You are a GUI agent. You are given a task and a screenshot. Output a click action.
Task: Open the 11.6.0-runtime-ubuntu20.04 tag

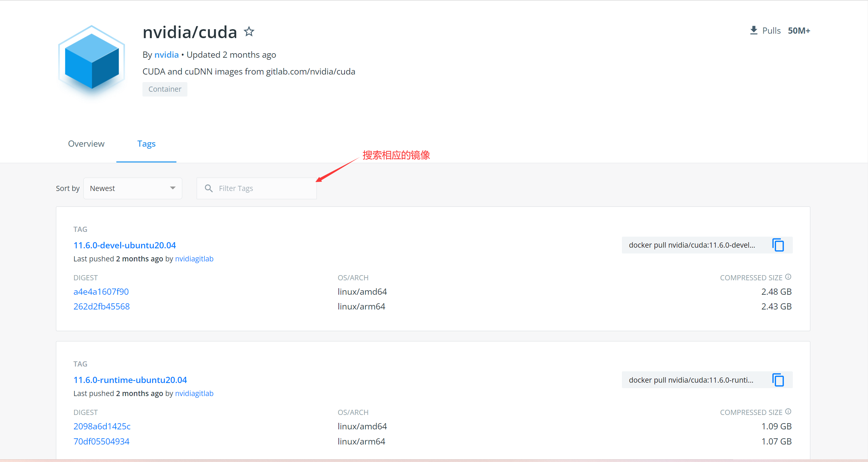point(130,380)
